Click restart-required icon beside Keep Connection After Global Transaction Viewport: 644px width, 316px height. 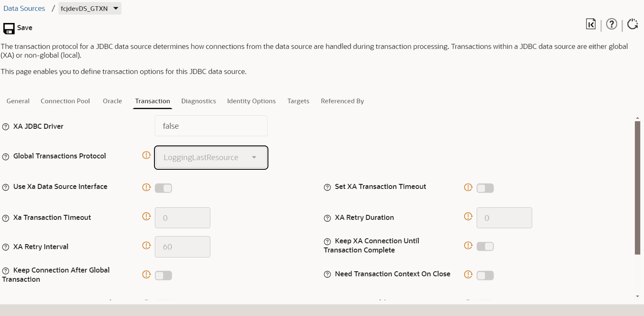(146, 275)
